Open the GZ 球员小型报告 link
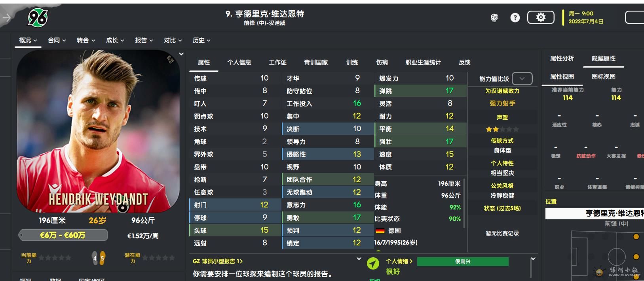Viewport: 644px width, 281px height. point(217,261)
